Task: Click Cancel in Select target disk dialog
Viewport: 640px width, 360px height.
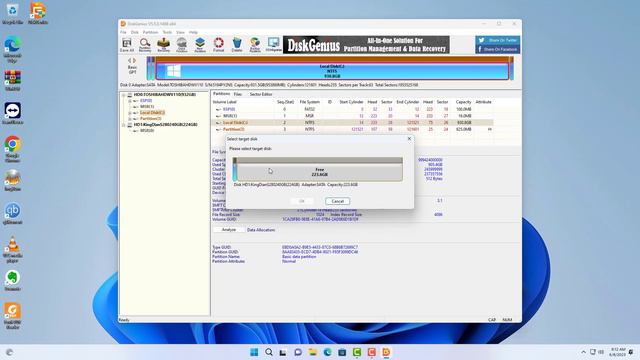Action: [338, 201]
